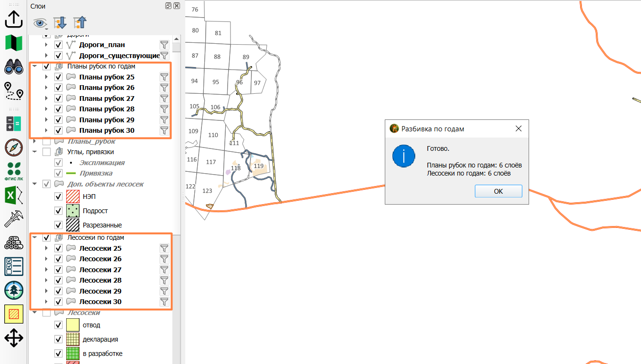The height and width of the screenshot is (364, 641).
Task: Click the upload arrow icon in sidebar
Action: [14, 19]
